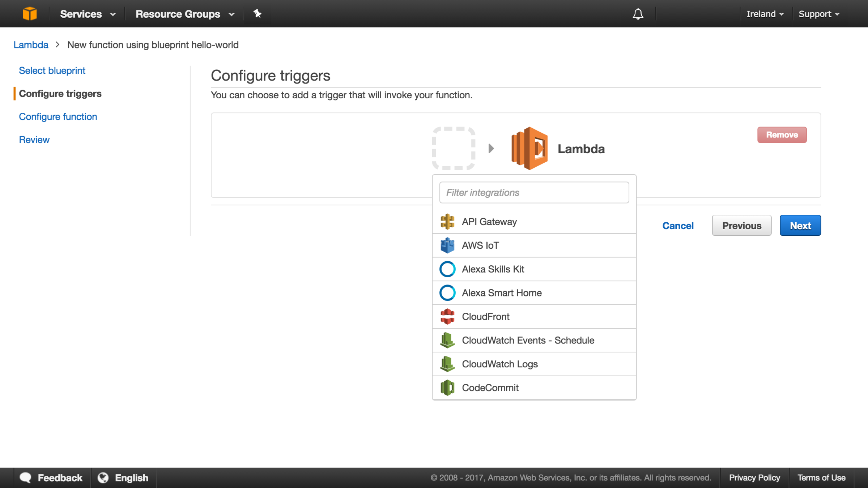Viewport: 868px width, 488px height.
Task: Expand the Services dropdown menu
Action: 88,14
